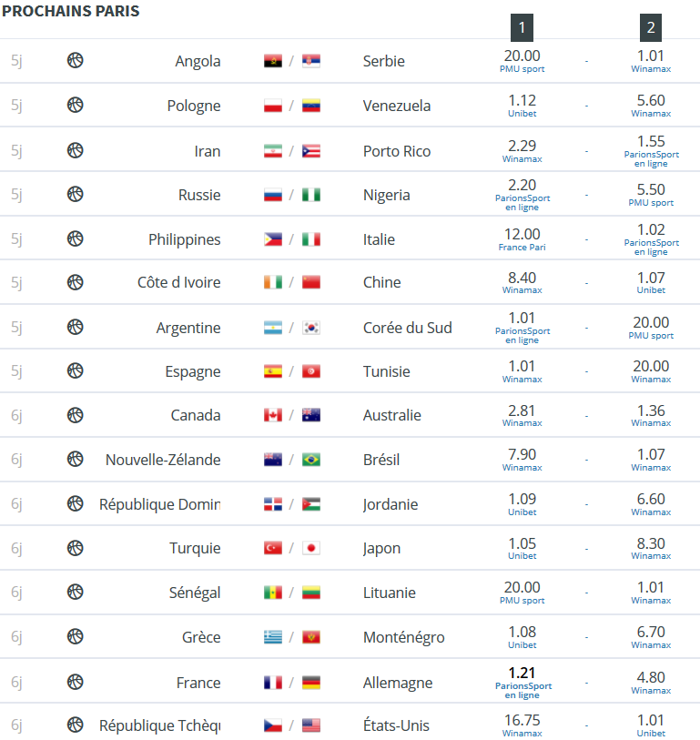Click the basketball icon beside Canada
This screenshot has width=700, height=740.
pyautogui.click(x=75, y=415)
